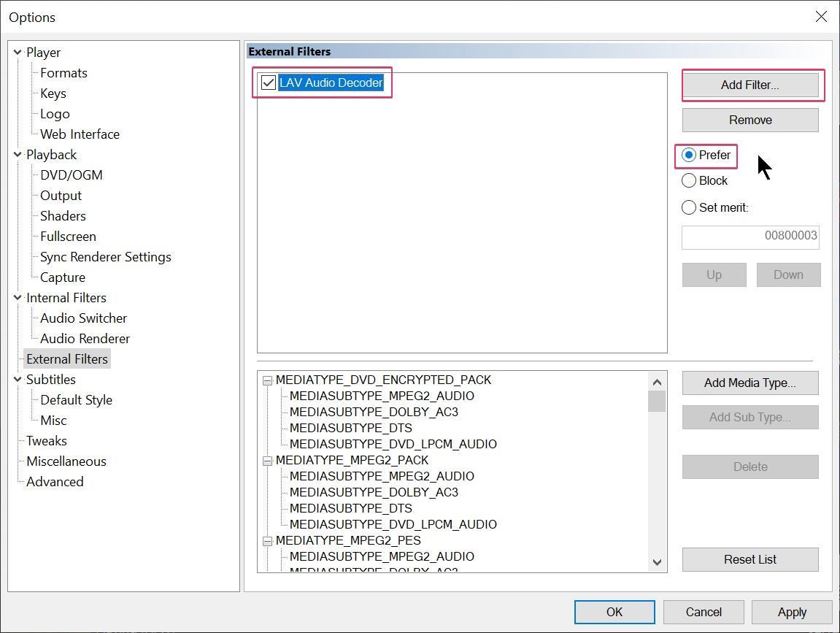Select MEDIASUBTYPE_DTS under DVD_ENCRYPTED_PACK
840x633 pixels.
[x=351, y=429]
